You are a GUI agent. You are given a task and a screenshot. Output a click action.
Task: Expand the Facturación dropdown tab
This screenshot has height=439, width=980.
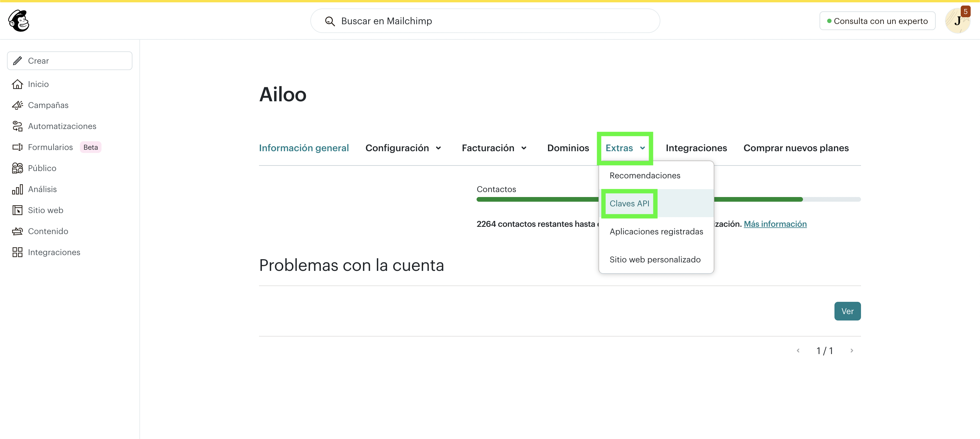pos(494,148)
